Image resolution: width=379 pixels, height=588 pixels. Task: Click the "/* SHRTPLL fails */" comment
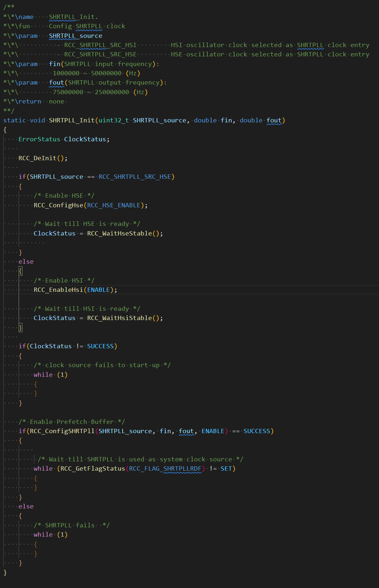pyautogui.click(x=72, y=525)
